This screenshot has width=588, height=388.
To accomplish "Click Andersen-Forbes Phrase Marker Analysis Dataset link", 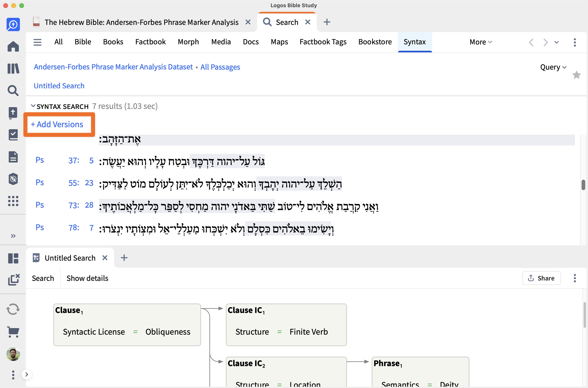I will pos(113,67).
